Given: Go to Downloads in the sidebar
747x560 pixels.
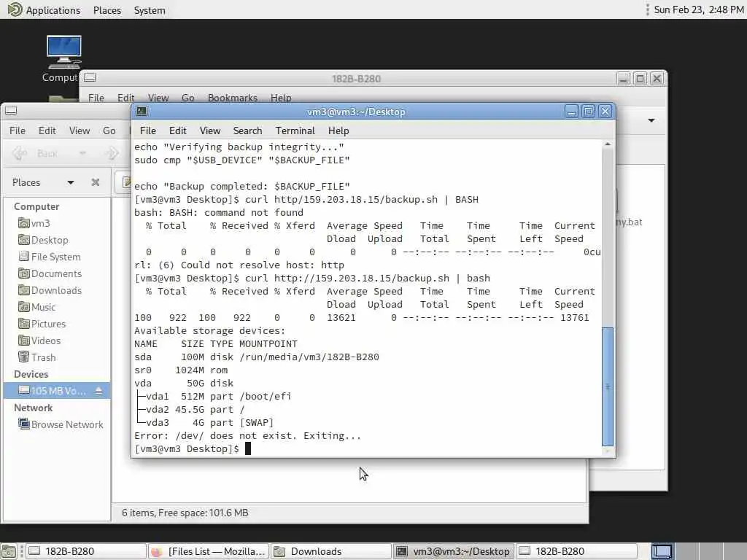Looking at the screenshot, I should click(50, 290).
